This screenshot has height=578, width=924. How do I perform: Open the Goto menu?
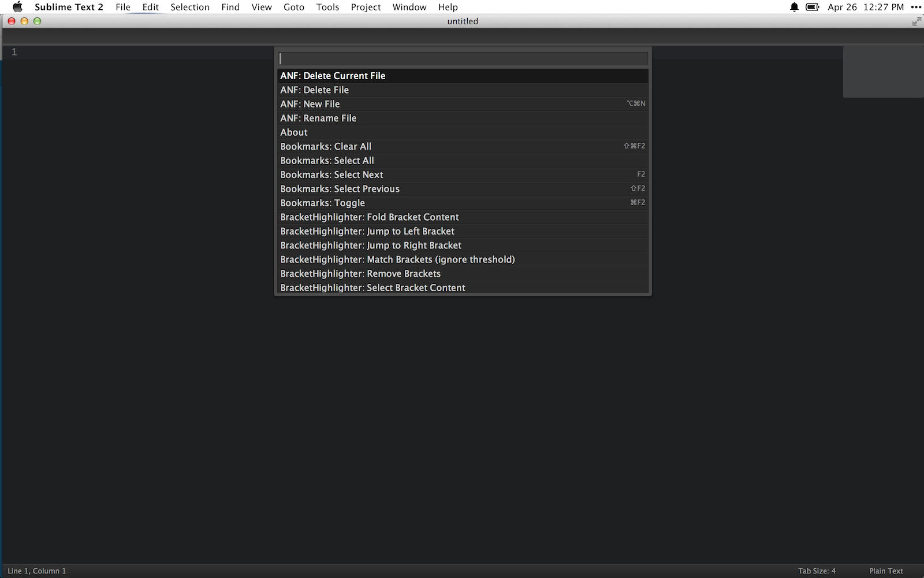click(294, 7)
